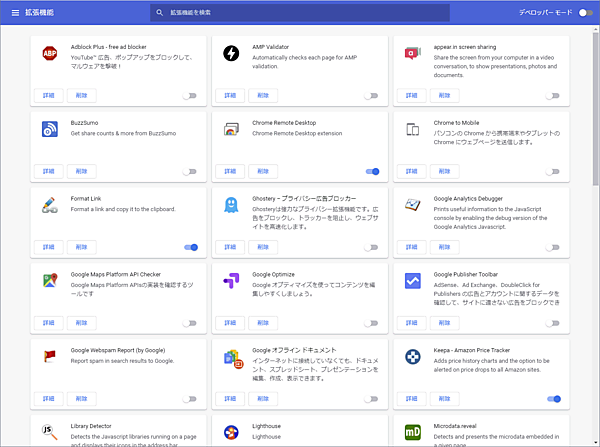Click the Google Maps Platform API Checker icon
600x447 pixels.
pos(50,281)
